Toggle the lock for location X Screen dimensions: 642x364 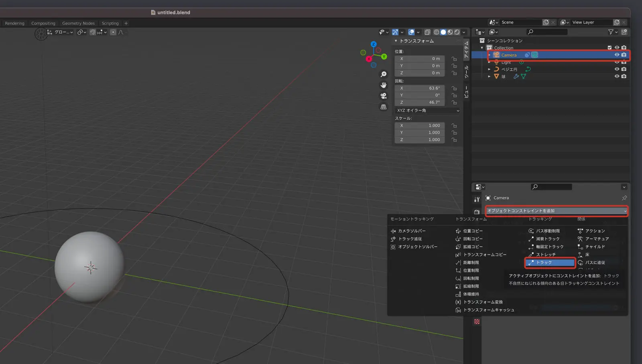tap(454, 59)
